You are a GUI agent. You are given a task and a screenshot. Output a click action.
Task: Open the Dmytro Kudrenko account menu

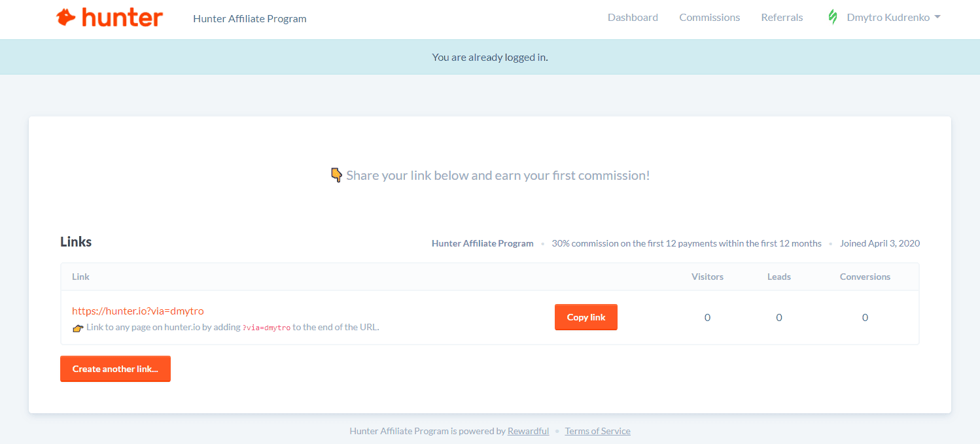[888, 18]
